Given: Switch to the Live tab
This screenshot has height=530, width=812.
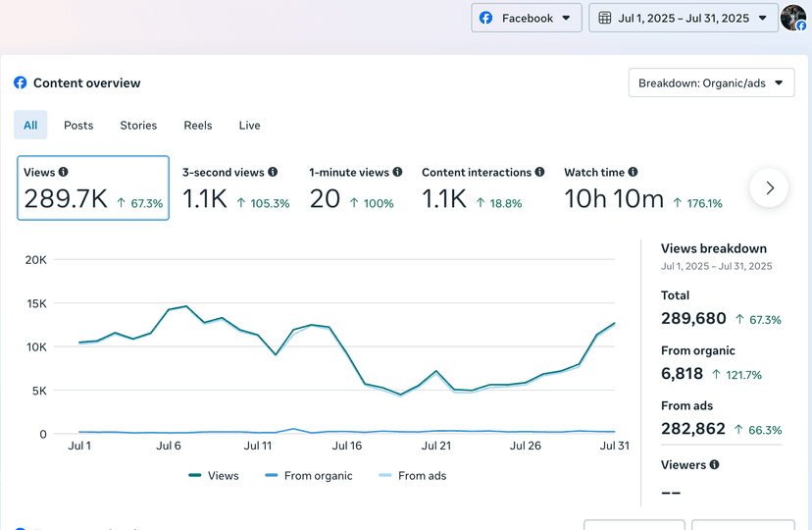Looking at the screenshot, I should point(250,126).
